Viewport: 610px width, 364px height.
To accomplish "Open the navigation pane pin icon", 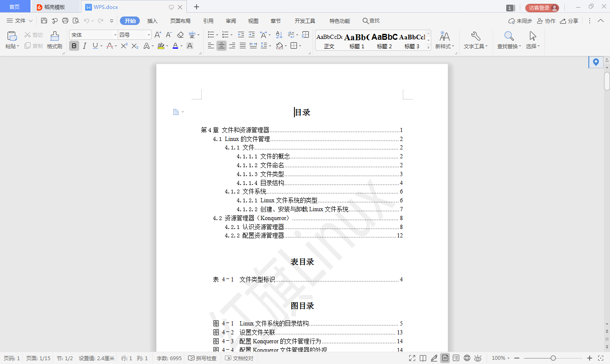I will pos(596,62).
